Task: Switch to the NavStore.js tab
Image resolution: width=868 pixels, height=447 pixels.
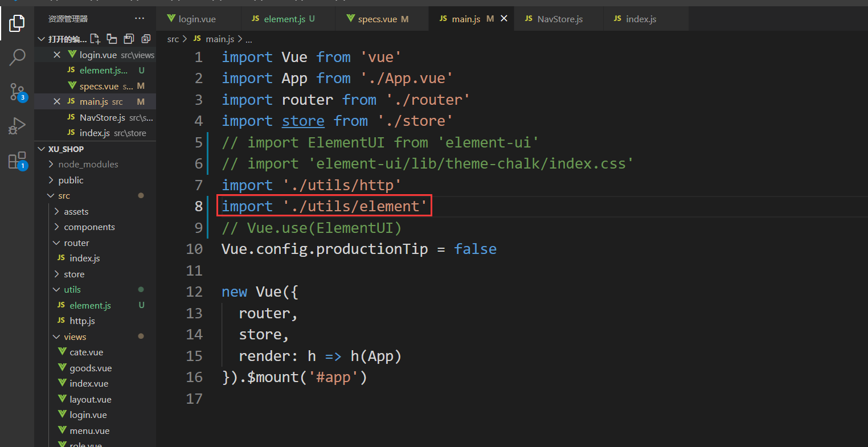Action: click(559, 19)
